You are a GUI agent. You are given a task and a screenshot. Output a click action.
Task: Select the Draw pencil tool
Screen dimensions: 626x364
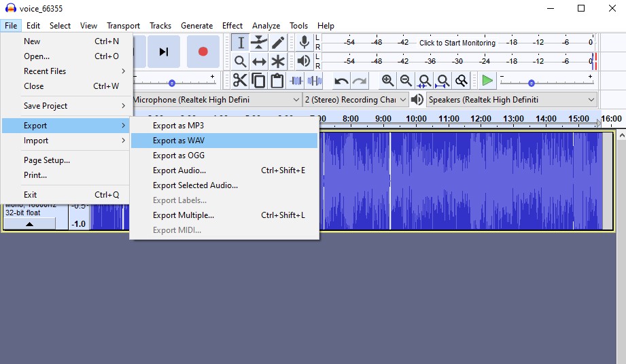tap(278, 43)
